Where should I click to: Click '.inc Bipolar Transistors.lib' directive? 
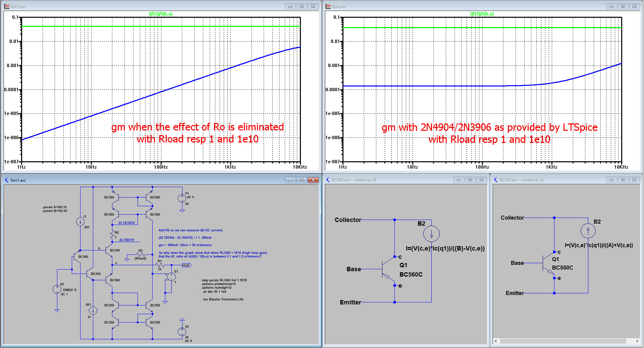[223, 299]
